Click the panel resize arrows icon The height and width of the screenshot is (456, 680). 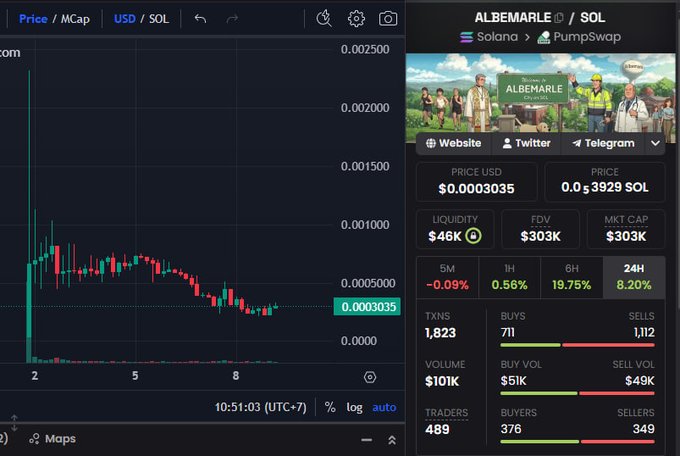click(x=14, y=423)
